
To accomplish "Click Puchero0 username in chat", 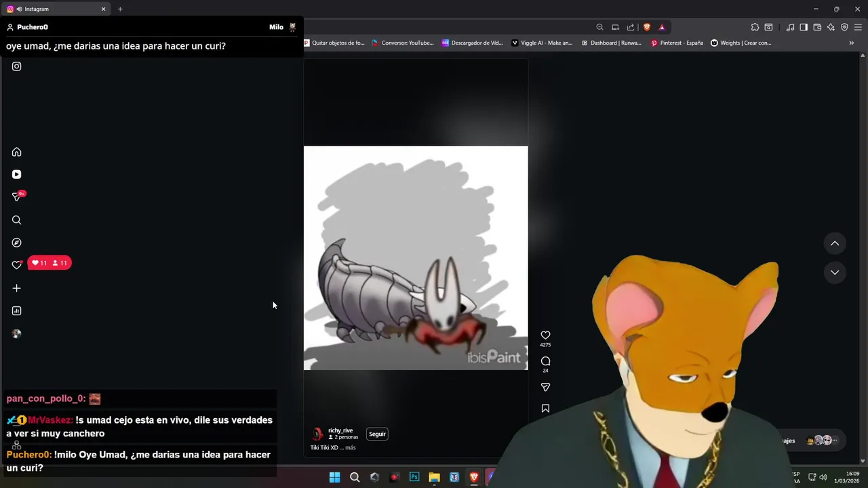I will [x=28, y=455].
